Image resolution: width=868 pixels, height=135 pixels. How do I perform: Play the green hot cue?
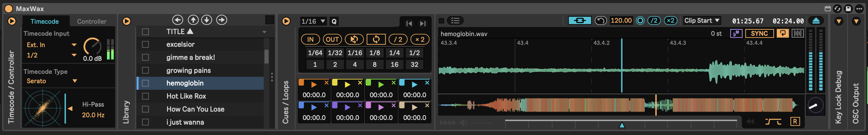click(x=381, y=84)
